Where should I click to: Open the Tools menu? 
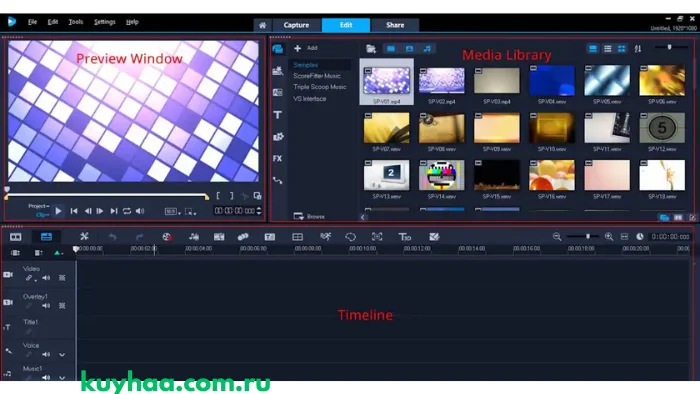pyautogui.click(x=76, y=22)
